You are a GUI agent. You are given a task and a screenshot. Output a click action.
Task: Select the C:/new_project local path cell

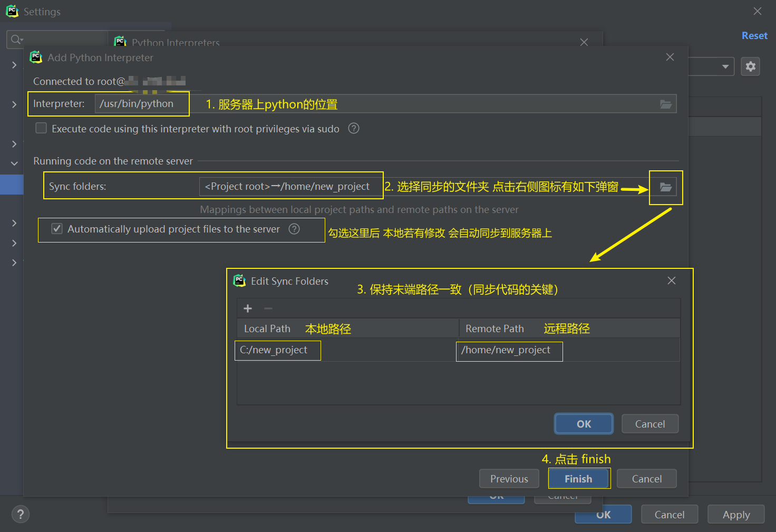pyautogui.click(x=274, y=350)
